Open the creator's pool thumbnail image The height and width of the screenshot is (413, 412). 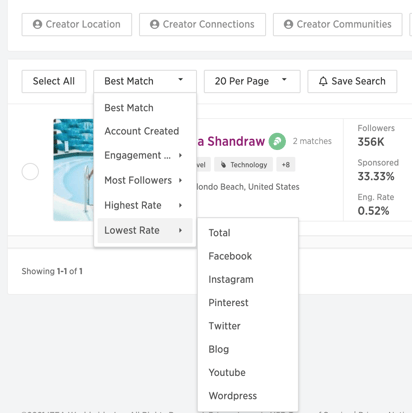(73, 170)
